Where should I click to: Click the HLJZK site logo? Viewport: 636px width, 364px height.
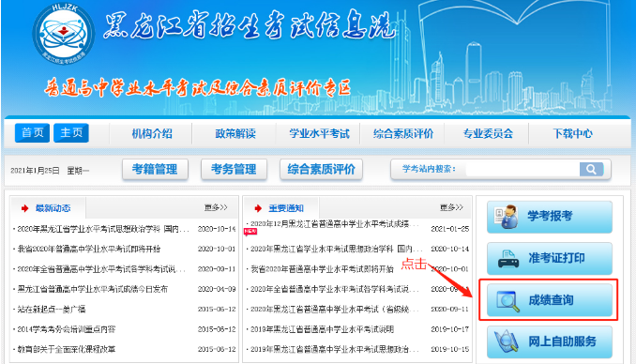point(64,33)
